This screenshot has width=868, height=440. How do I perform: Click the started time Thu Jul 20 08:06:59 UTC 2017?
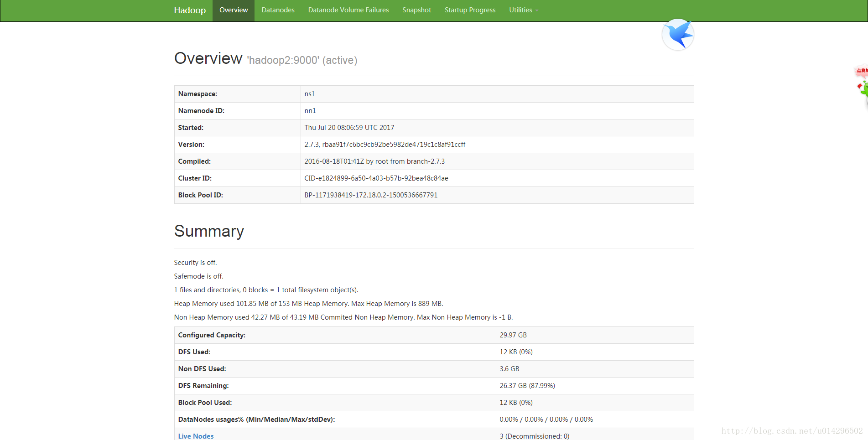coord(349,128)
